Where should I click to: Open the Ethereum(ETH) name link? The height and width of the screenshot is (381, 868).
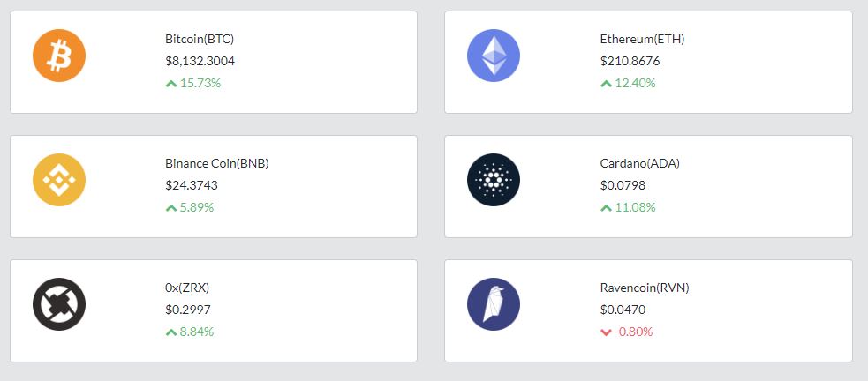642,40
